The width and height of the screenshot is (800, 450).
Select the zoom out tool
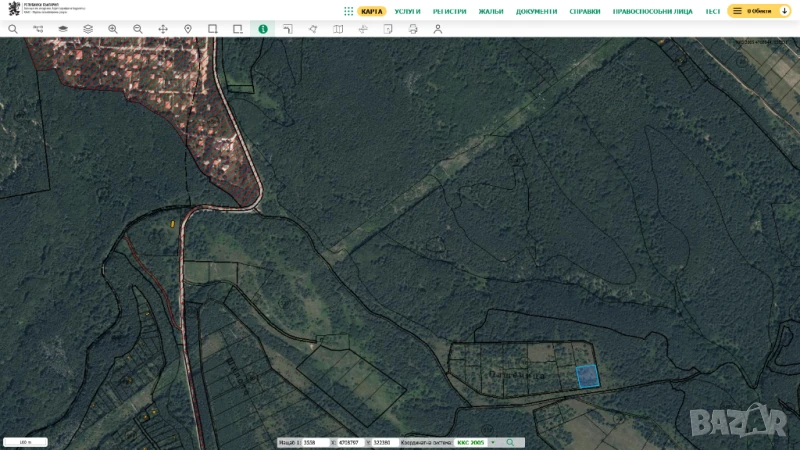(138, 29)
